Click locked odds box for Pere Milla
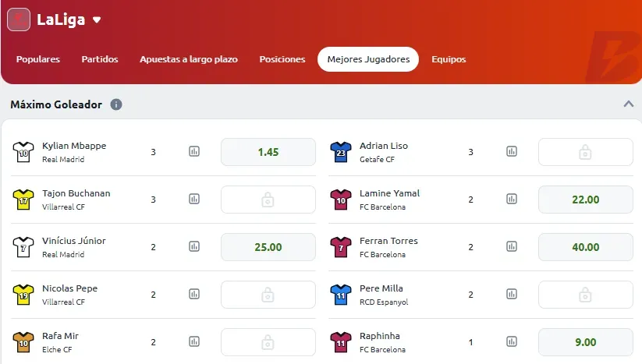The width and height of the screenshot is (642, 364). point(585,295)
